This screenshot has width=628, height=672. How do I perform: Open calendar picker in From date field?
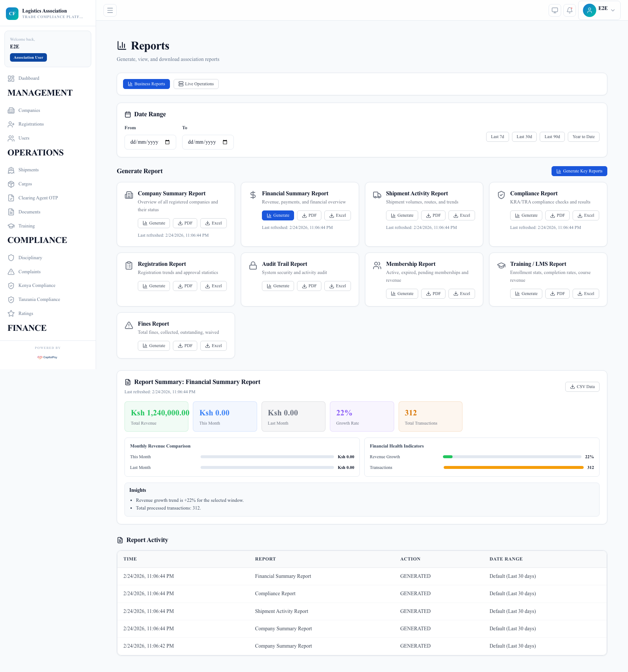(167, 142)
